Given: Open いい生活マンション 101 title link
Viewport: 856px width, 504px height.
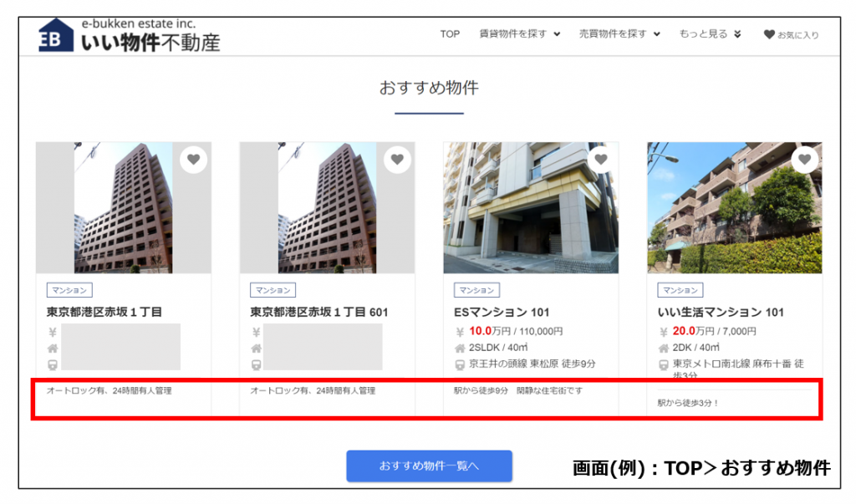Looking at the screenshot, I should pos(721,313).
